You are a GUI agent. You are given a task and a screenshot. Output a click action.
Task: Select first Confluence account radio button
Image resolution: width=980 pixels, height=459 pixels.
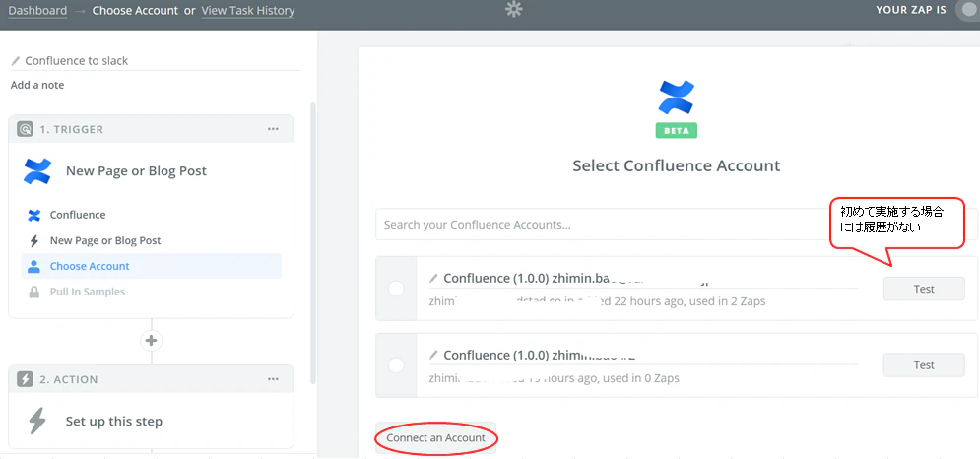pyautogui.click(x=396, y=289)
